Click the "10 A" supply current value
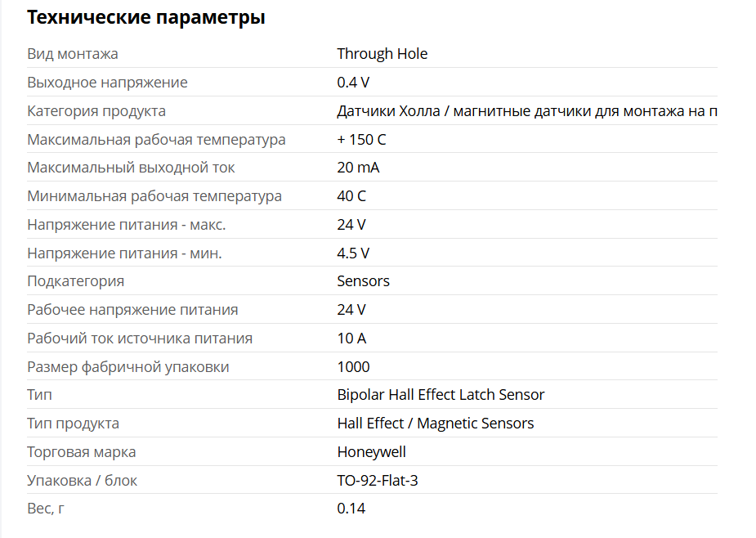Screen dimensions: 756x538 coord(351,338)
